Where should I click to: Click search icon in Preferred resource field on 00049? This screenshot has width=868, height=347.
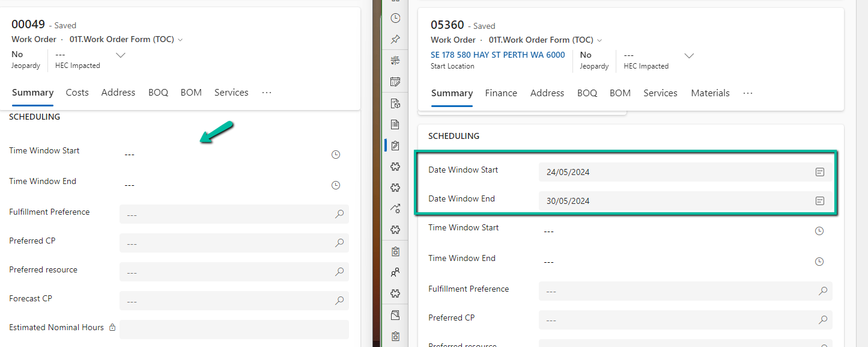pos(339,272)
